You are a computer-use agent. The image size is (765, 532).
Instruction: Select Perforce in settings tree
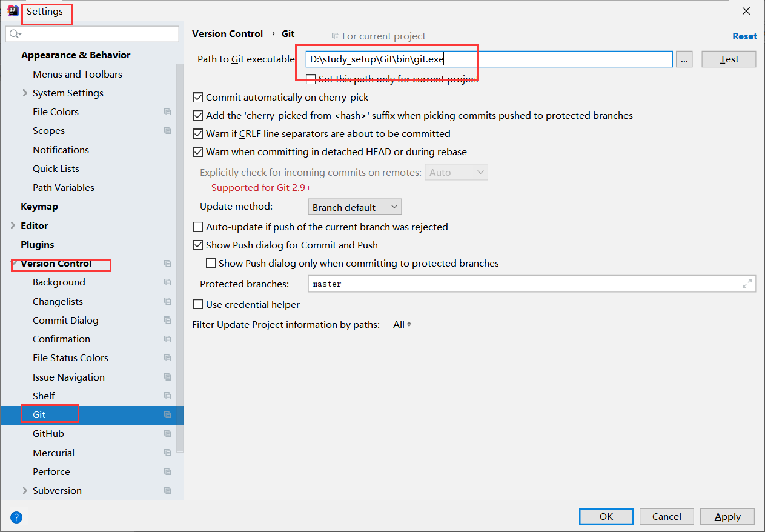[x=51, y=471]
